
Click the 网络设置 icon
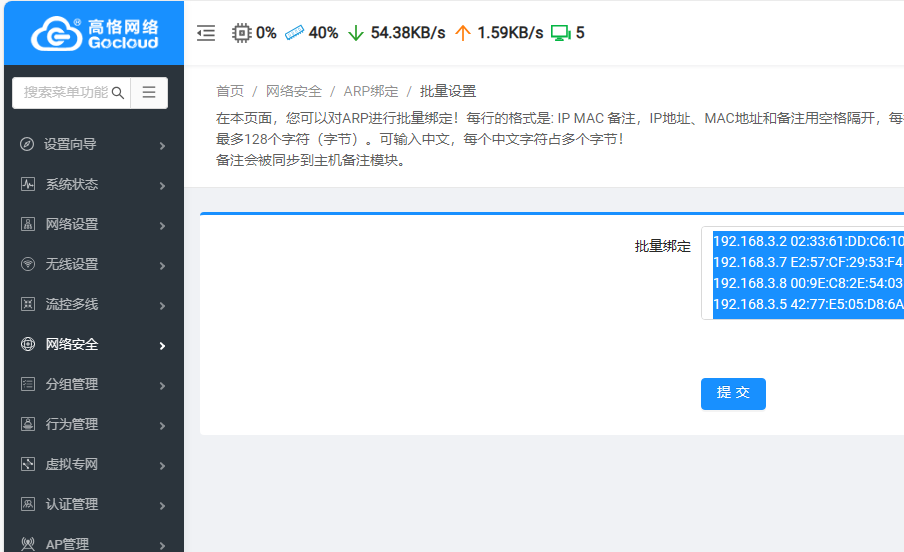pos(28,224)
